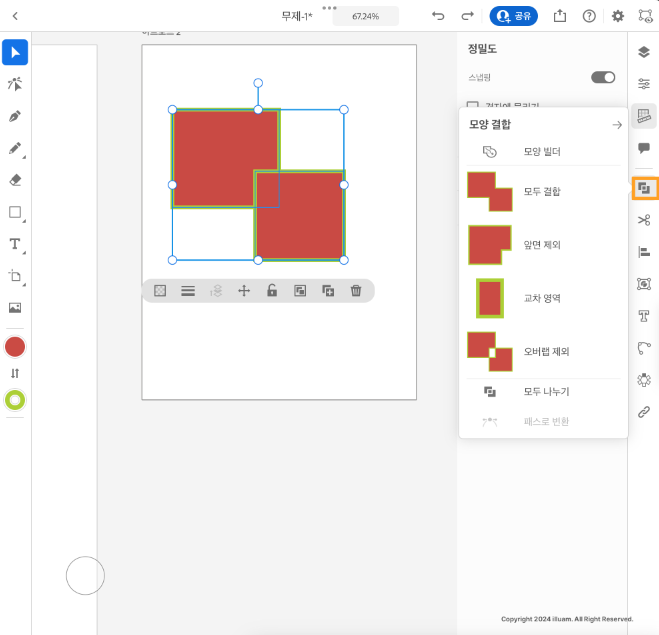Select the Selection arrow tool
The height and width of the screenshot is (635, 659).
[15, 52]
